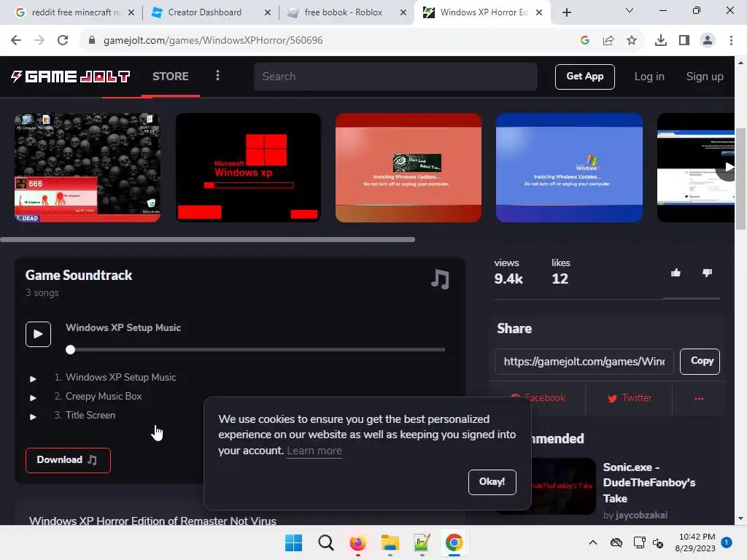
Task: Bookmark this page with the star icon
Action: (x=632, y=41)
